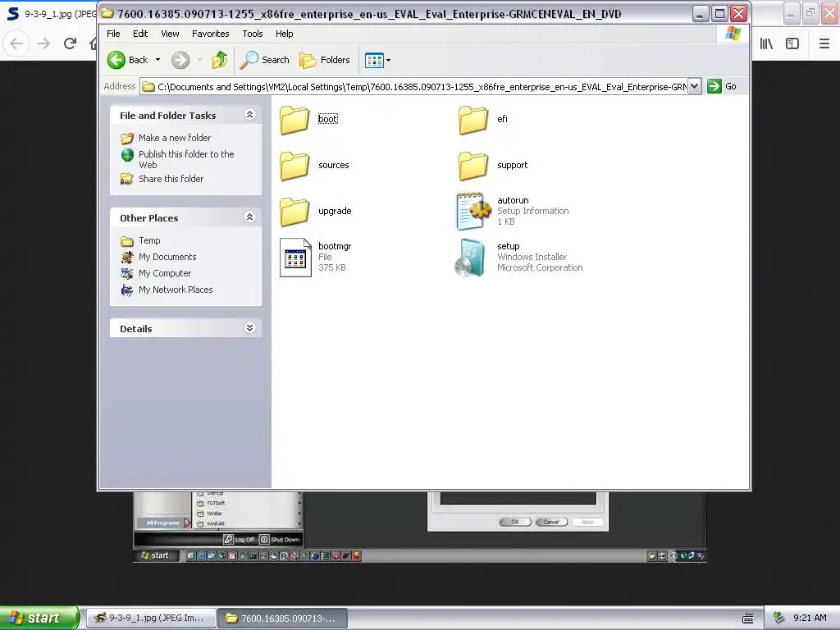Image resolution: width=840 pixels, height=630 pixels.
Task: Open browser hamburger menu
Action: [824, 43]
